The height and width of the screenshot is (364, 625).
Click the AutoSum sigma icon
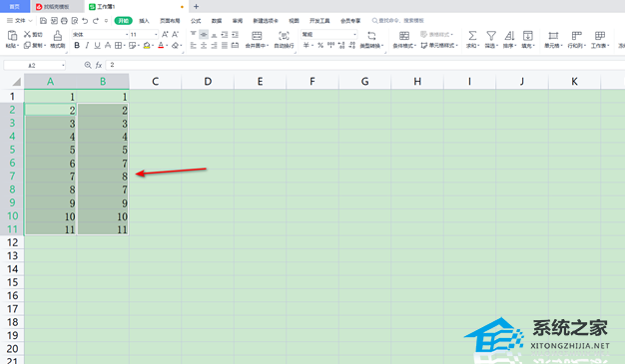click(x=472, y=36)
